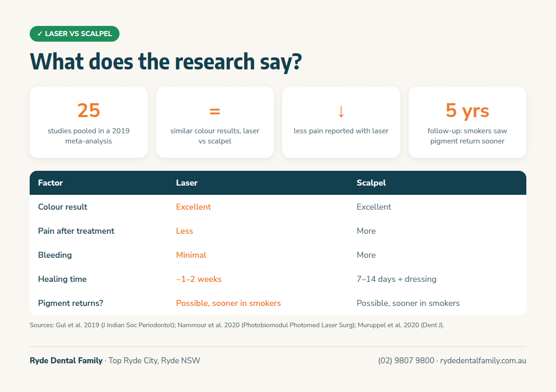The width and height of the screenshot is (556, 392).
Task: Open the rydedentalfamily.com.au website link
Action: click(483, 361)
